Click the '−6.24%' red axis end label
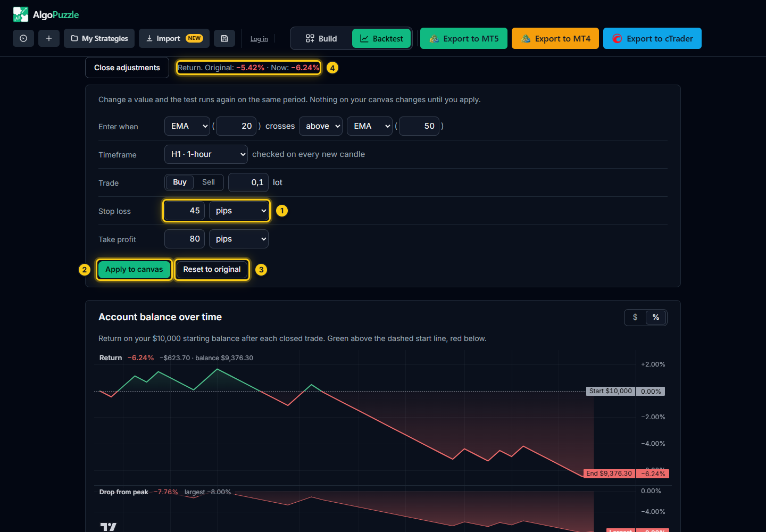The height and width of the screenshot is (532, 766). (x=653, y=473)
